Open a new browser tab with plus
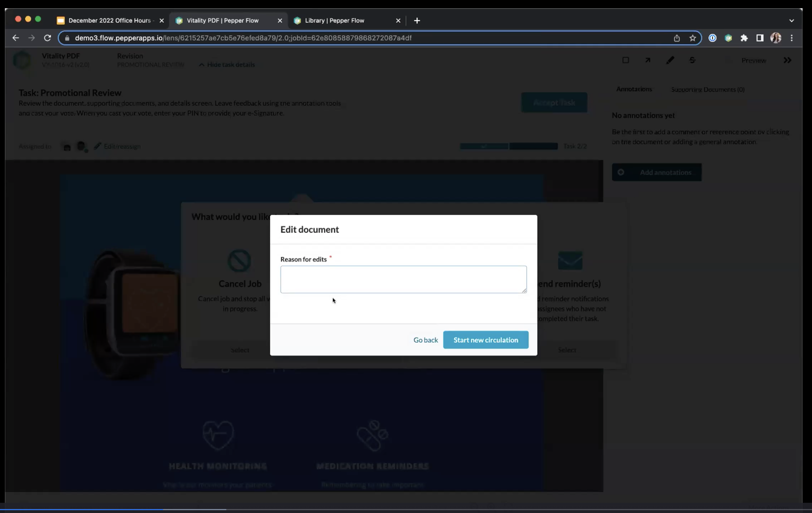 click(417, 20)
